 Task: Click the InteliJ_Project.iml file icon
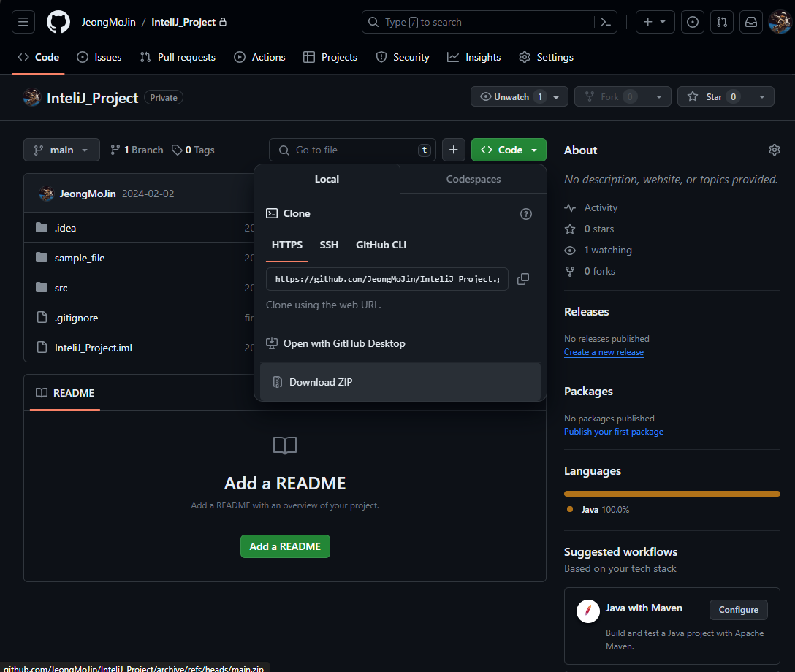42,347
